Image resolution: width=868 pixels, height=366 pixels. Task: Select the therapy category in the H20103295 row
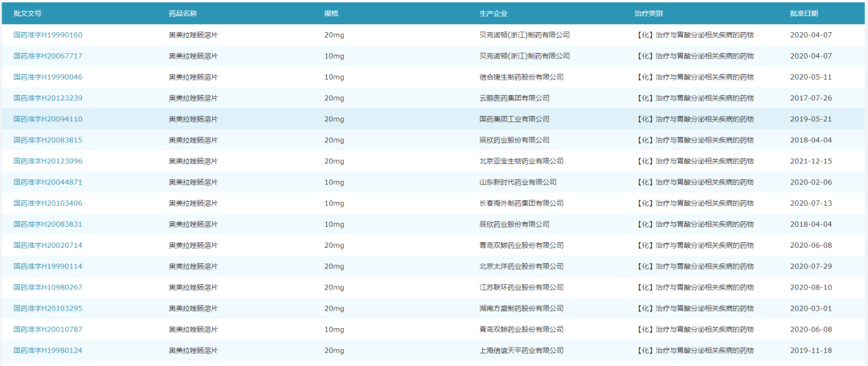tap(694, 308)
